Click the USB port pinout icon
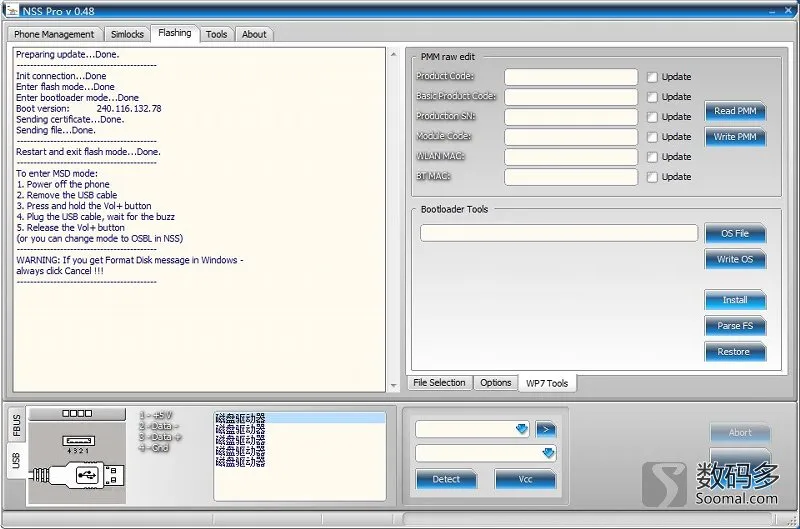Viewport: 800px width, 529px height. [78, 443]
